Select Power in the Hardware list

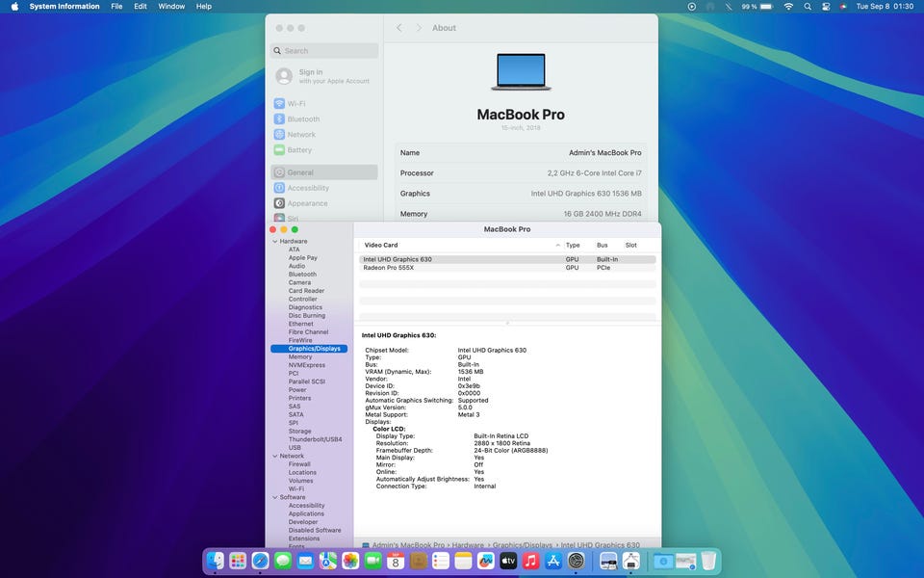(297, 390)
